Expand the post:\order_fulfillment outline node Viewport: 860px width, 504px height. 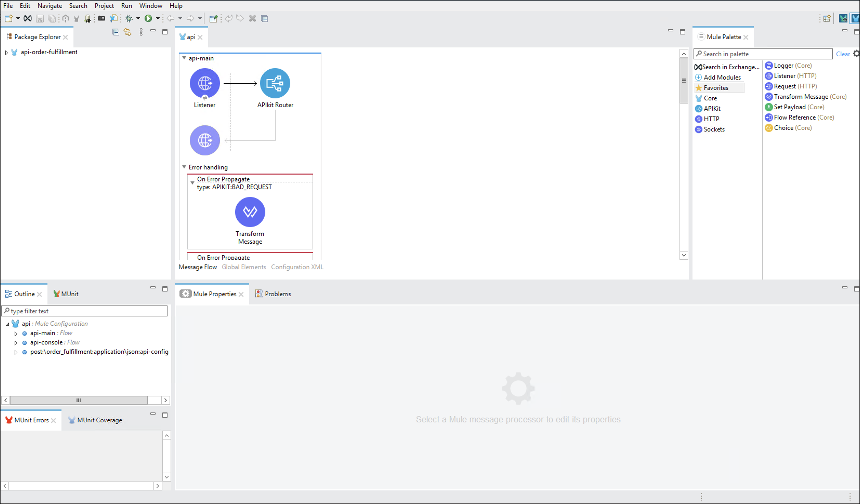[16, 352]
